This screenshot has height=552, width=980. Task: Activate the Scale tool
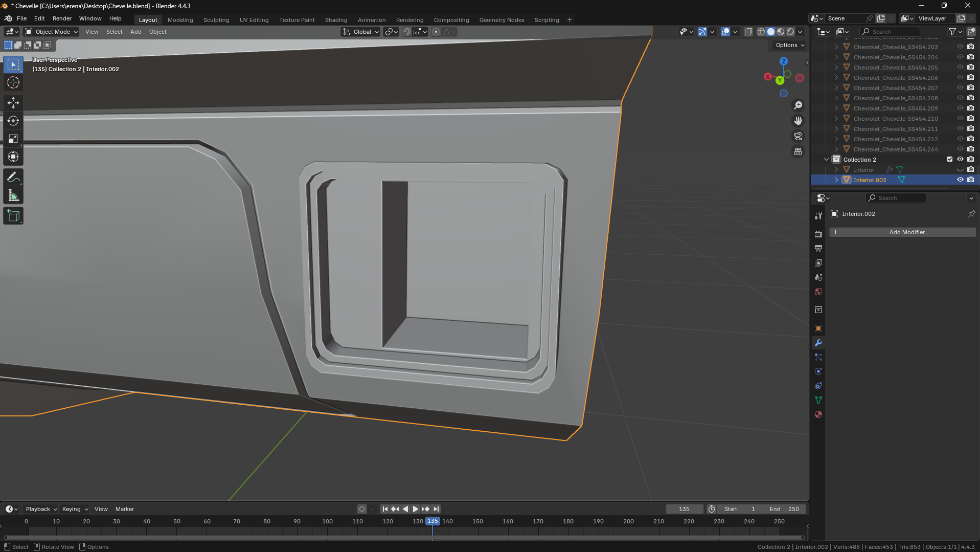pyautogui.click(x=13, y=139)
